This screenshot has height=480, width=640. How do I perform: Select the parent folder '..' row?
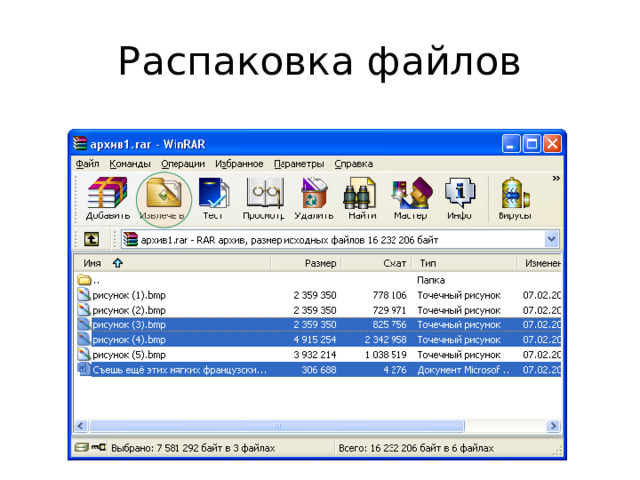[x=318, y=280]
